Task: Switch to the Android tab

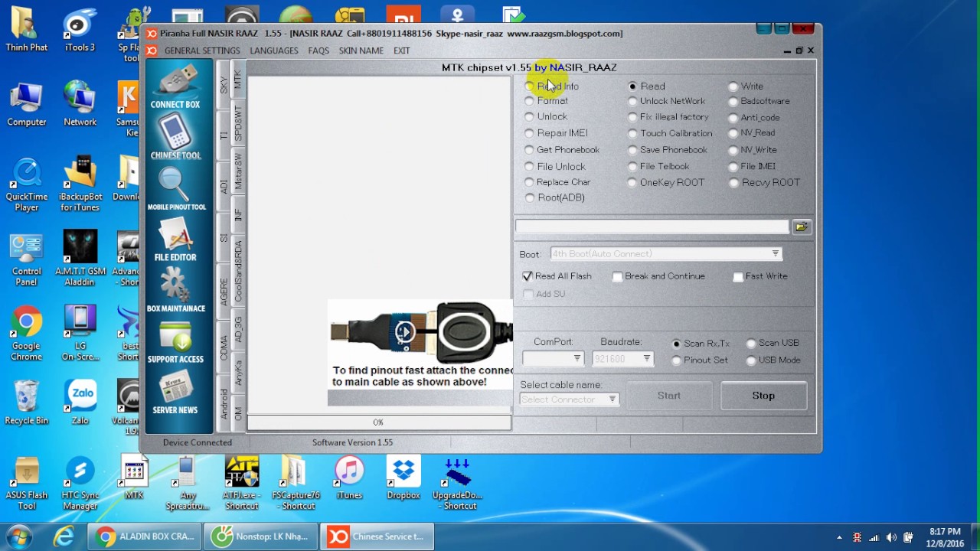Action: click(x=224, y=403)
